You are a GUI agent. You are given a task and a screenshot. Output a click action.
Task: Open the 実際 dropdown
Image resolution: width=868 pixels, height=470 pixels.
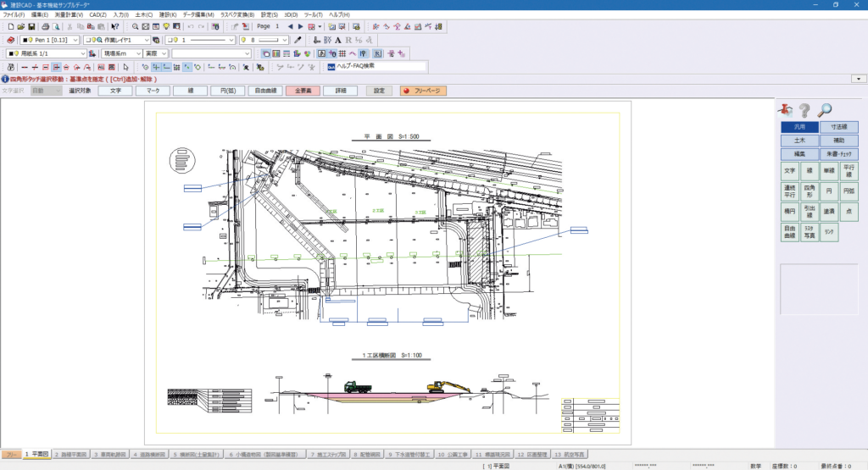coord(156,53)
